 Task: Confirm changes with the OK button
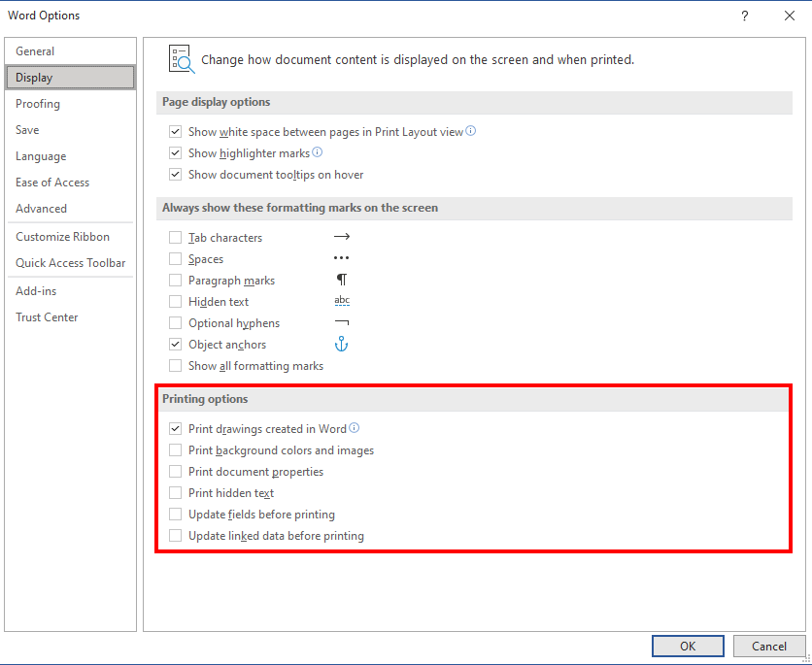point(688,646)
